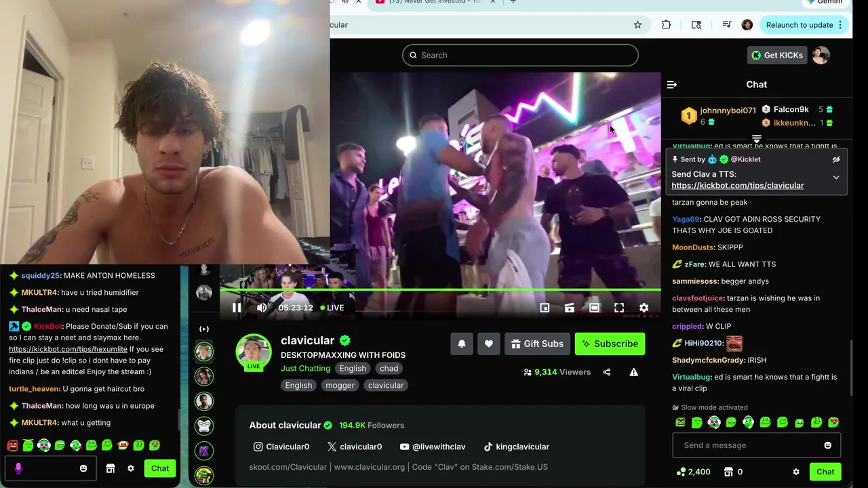
Task: Mute the stream volume speaker icon
Action: coord(262,308)
